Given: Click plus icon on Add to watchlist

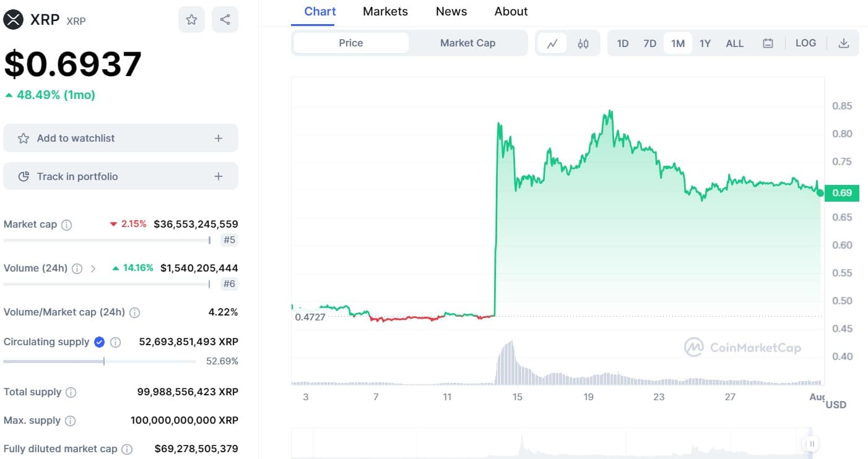Looking at the screenshot, I should click(x=218, y=139).
